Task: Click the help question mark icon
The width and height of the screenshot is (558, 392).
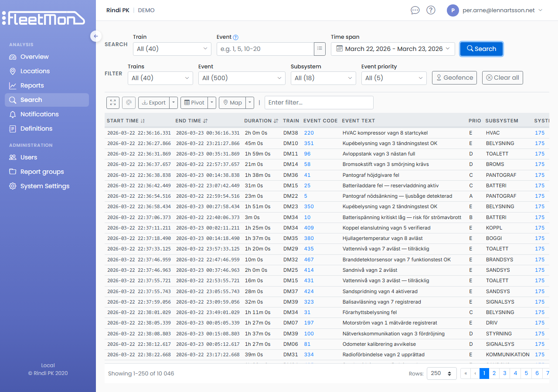Action: click(x=431, y=10)
